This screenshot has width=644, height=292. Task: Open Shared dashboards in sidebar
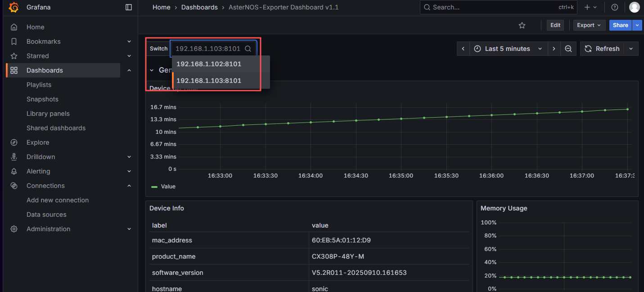point(56,128)
